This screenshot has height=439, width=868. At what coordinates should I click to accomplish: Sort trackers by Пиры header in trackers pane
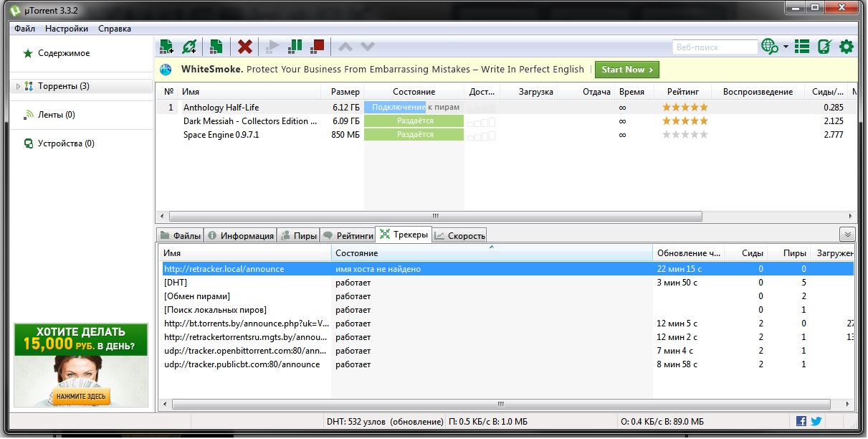point(788,253)
